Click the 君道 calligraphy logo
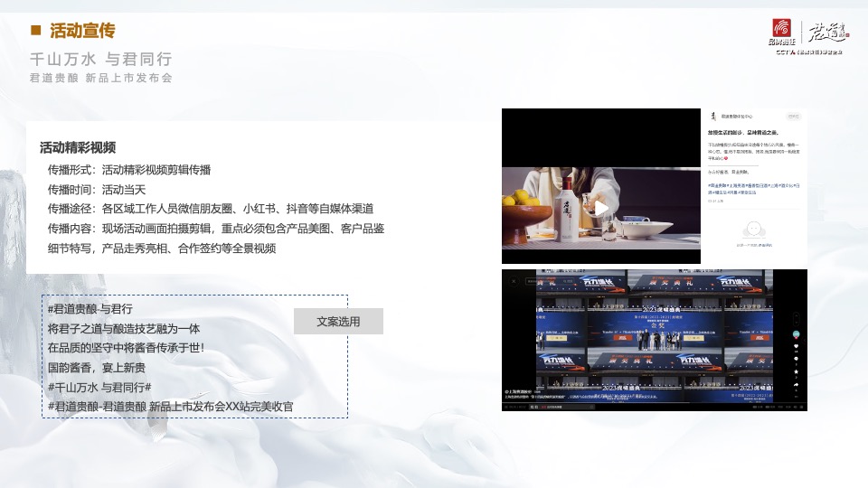Image resolution: width=868 pixels, height=488 pixels. pyautogui.click(x=827, y=33)
